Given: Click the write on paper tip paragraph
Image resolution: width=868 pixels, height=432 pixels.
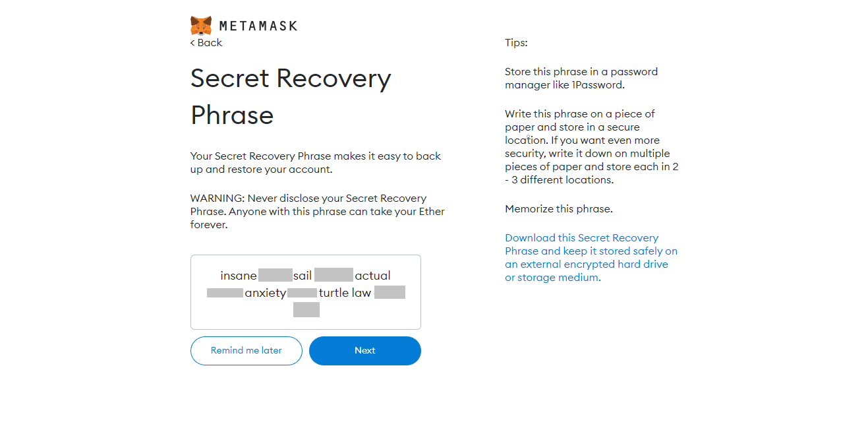Looking at the screenshot, I should click(x=591, y=147).
